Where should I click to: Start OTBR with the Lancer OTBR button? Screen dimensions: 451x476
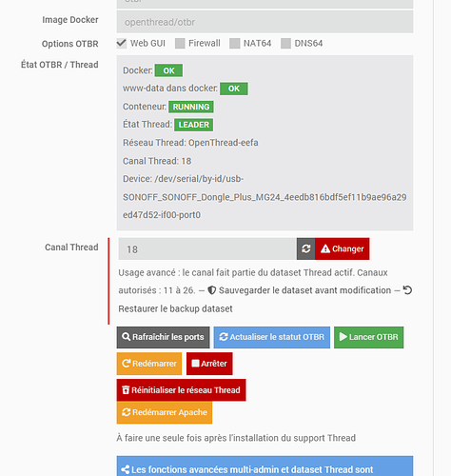(369, 337)
